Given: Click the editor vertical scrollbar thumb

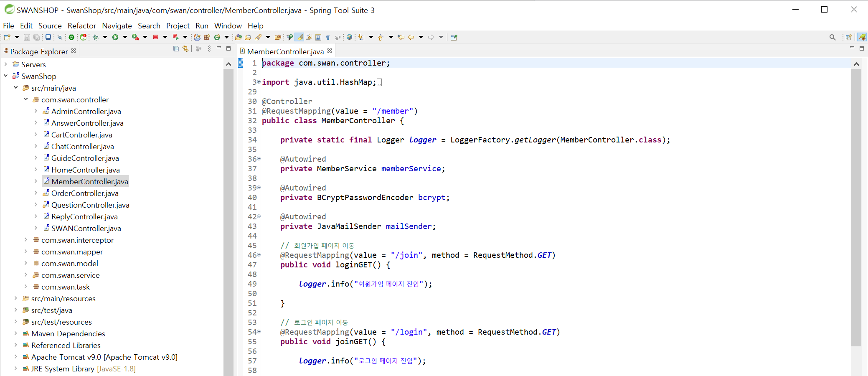Looking at the screenshot, I should point(856,208).
